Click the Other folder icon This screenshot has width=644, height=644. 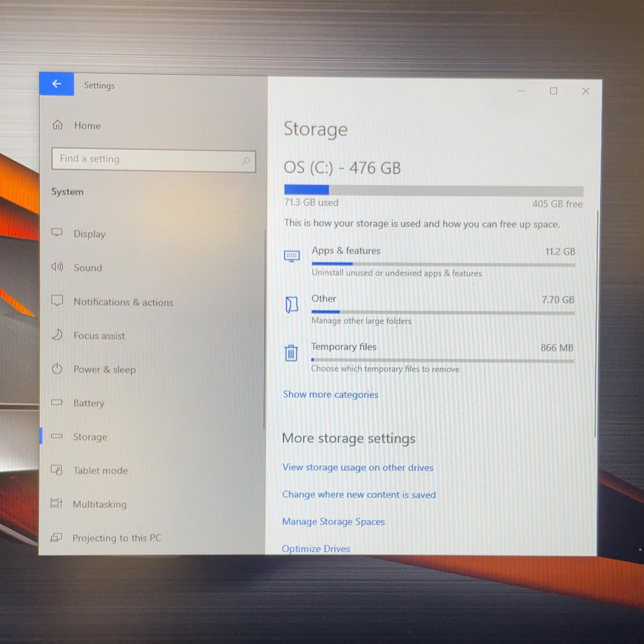pyautogui.click(x=291, y=305)
